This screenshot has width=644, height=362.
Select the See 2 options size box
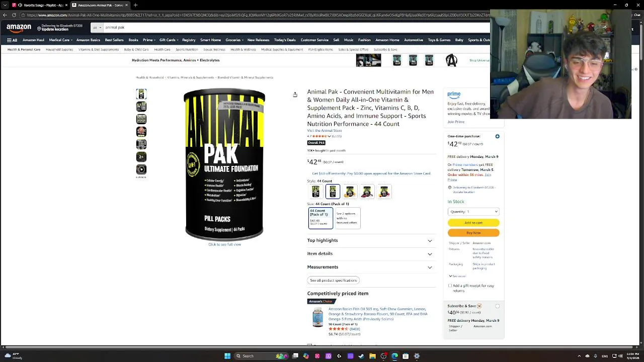[348, 218]
